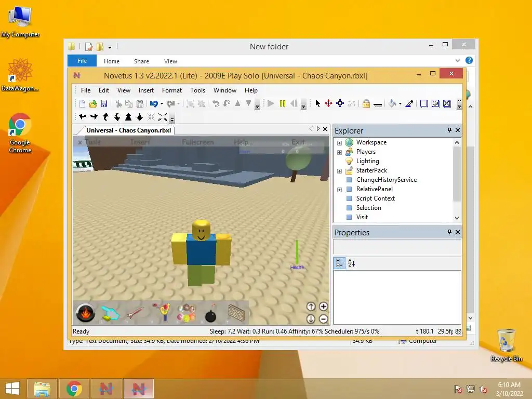Screen dimensions: 532x399
Task: Click the Paste clipboard icon
Action: (140, 103)
